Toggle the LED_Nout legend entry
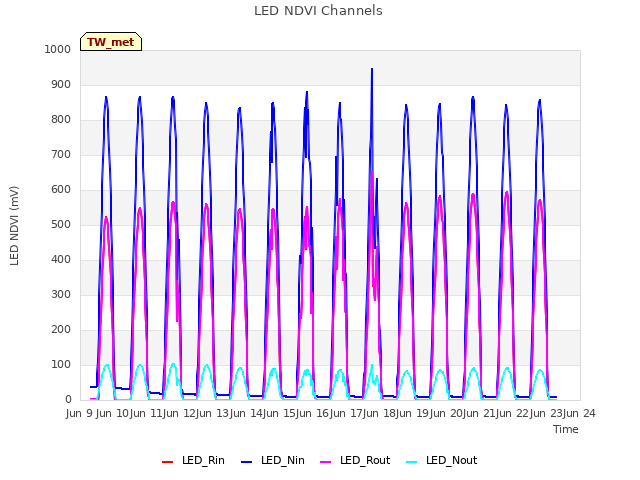The width and height of the screenshot is (640, 480). coord(442,460)
